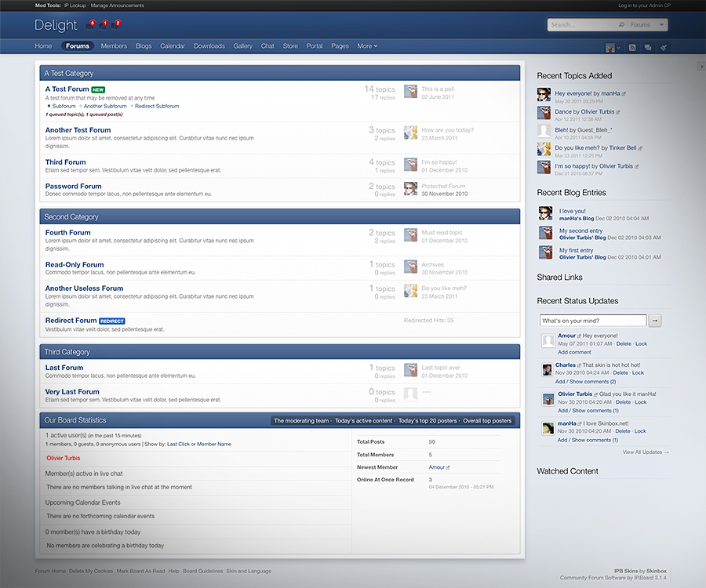Click the brush icon at top right
The image size is (706, 588).
point(664,47)
